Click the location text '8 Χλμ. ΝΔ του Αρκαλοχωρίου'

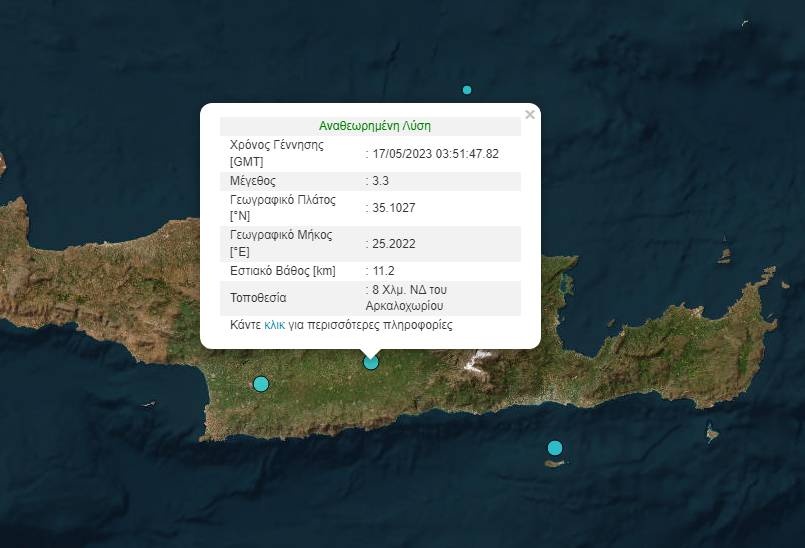(405, 298)
